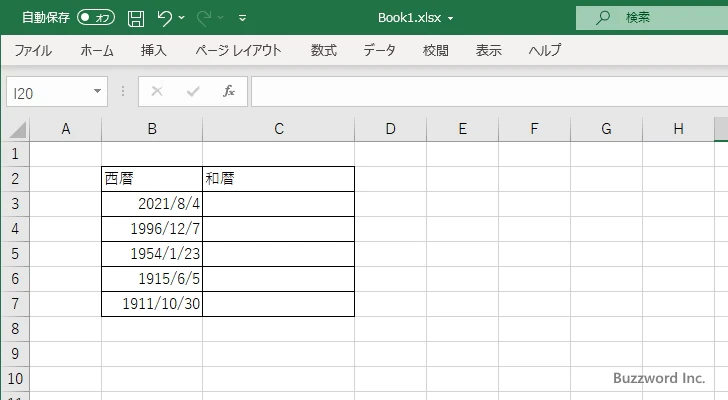Switch to the 数式 ribbon tab
728x400 pixels.
coord(324,50)
